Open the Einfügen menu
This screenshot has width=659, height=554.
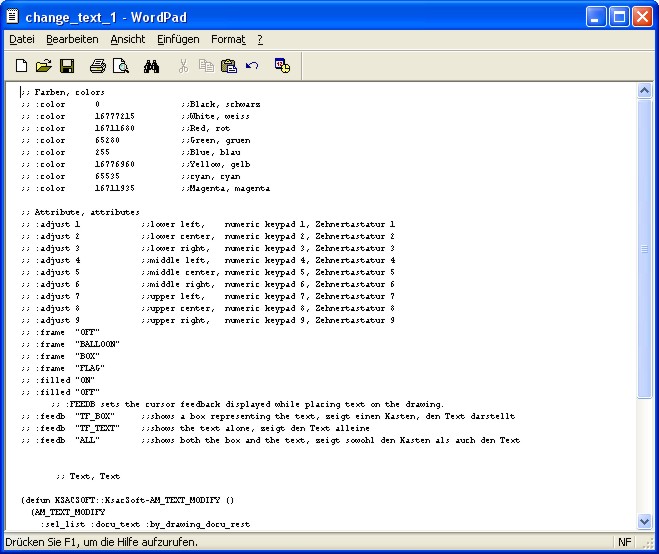pos(178,39)
